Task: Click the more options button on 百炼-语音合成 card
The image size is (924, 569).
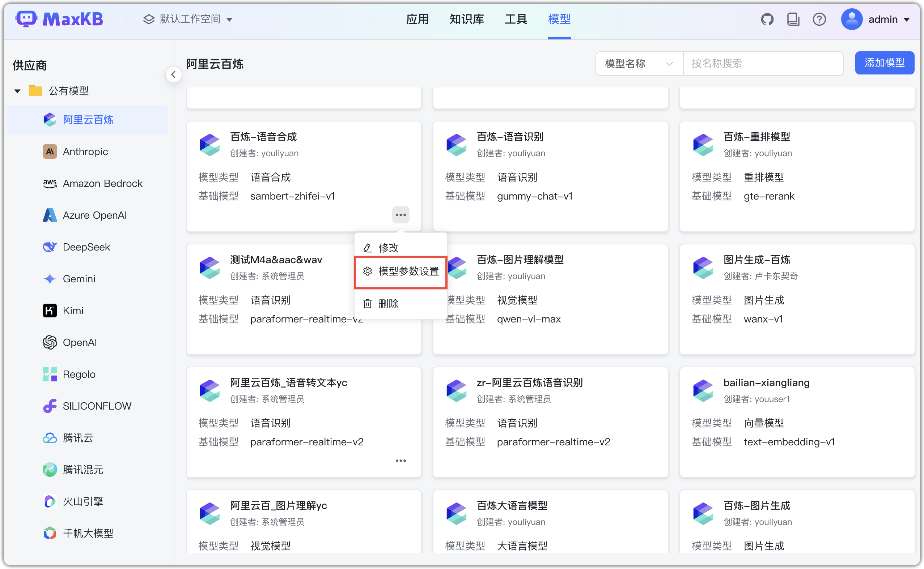Action: coord(400,215)
